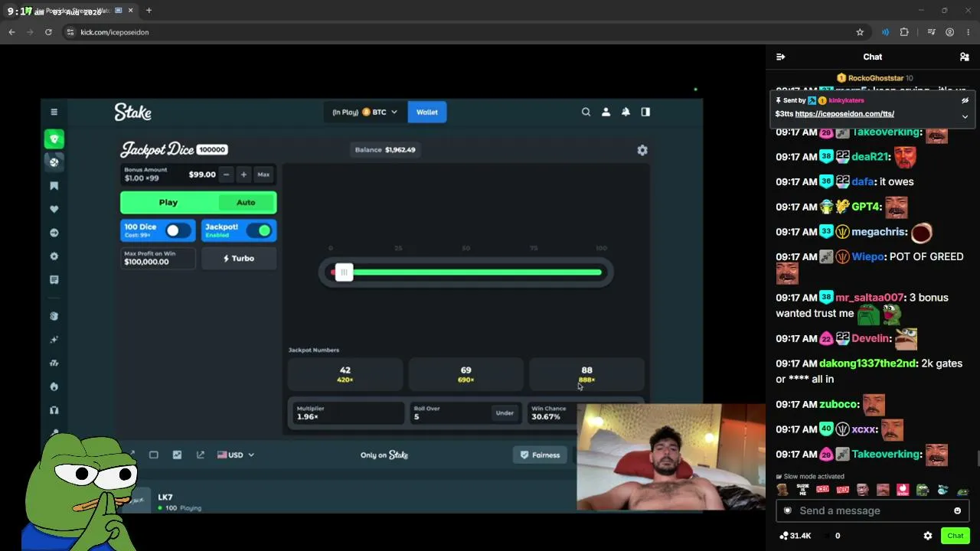Open the bookmark icon in Stake sidebar
This screenshot has height=551, width=980.
pos(54,186)
